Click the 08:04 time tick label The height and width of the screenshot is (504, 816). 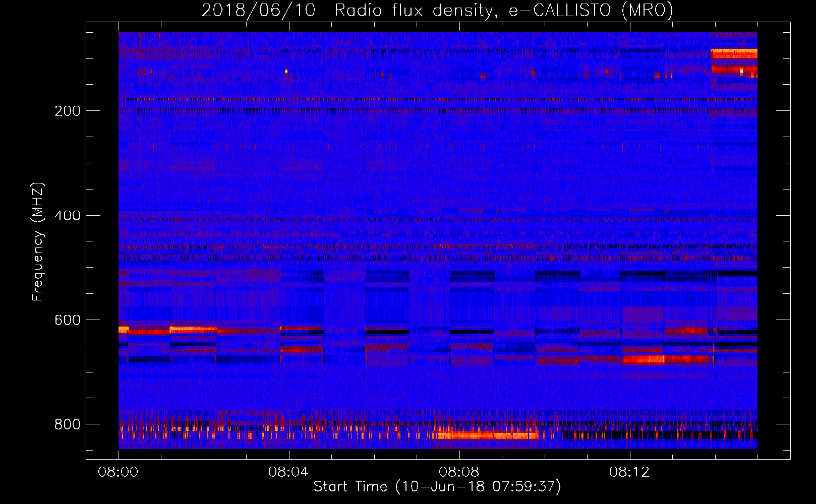[x=288, y=472]
